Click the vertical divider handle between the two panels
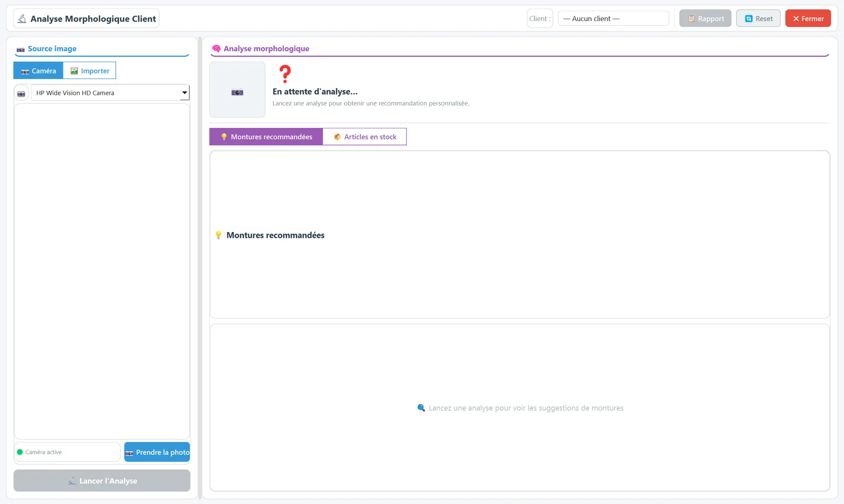The image size is (844, 504). click(200, 268)
